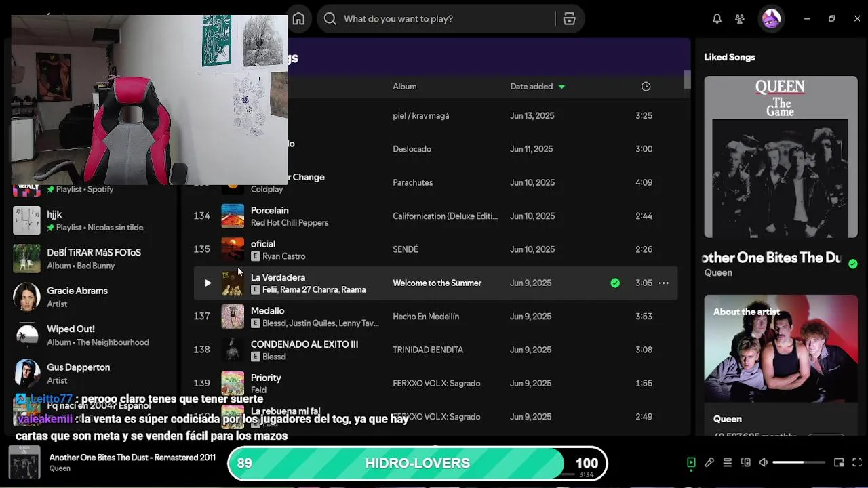Viewport: 868px width, 488px height.
Task: Mute volume speaker icon
Action: pos(764,462)
